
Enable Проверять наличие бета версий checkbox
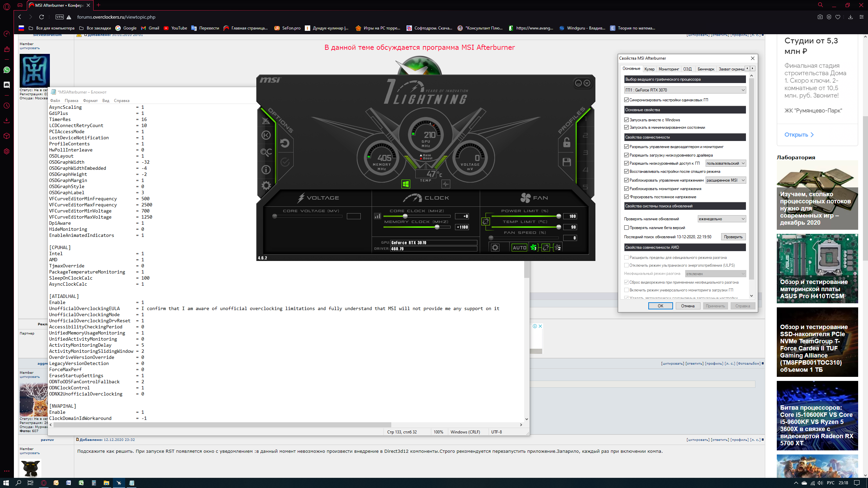pos(627,228)
